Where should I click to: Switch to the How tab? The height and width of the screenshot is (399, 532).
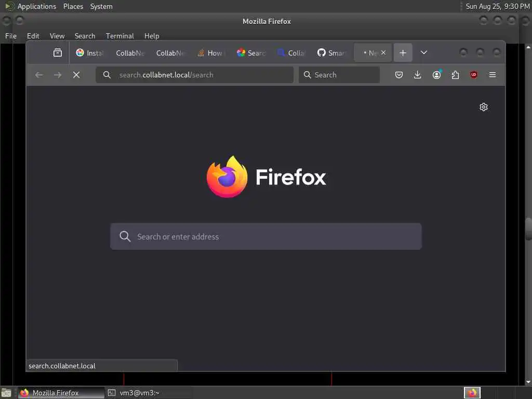pos(211,52)
